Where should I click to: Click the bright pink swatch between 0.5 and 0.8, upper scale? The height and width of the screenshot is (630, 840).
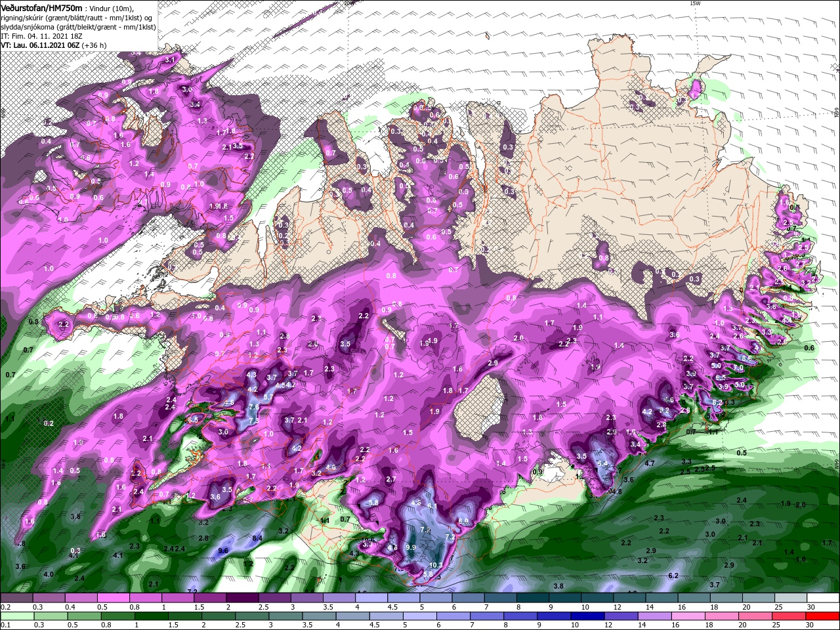[112, 598]
